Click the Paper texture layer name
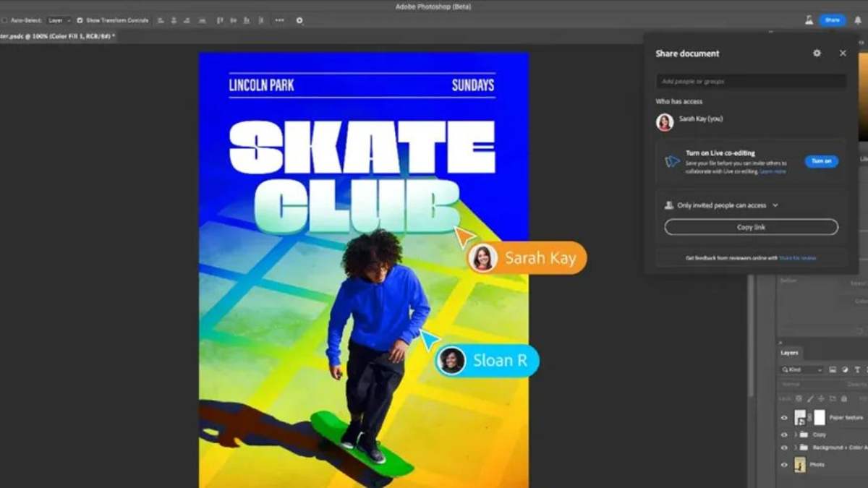This screenshot has width=868, height=488. click(846, 418)
